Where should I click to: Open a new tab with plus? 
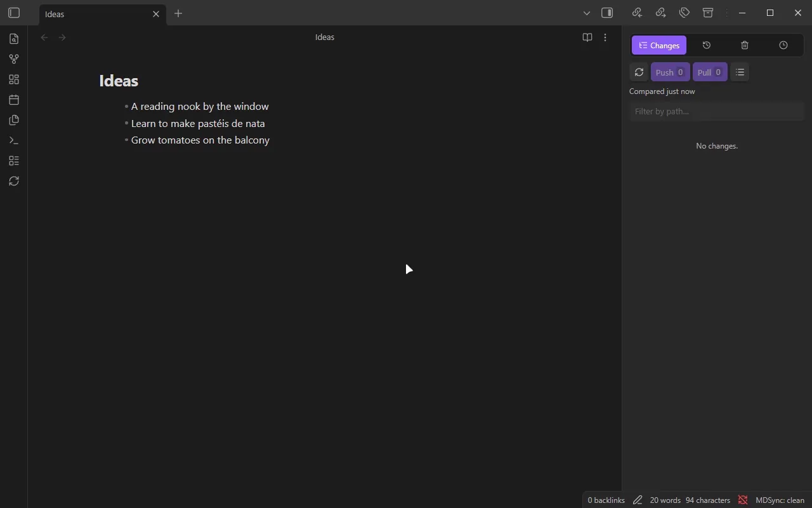pyautogui.click(x=178, y=13)
